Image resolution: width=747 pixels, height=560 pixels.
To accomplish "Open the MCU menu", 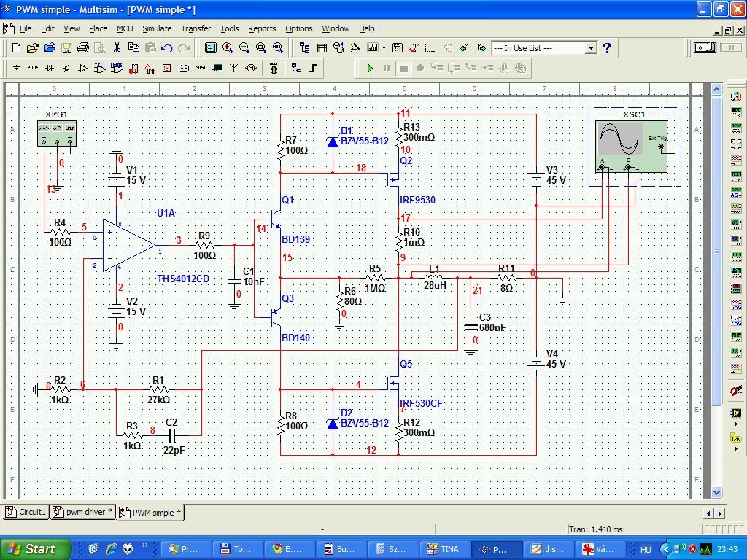I will click(x=125, y=28).
